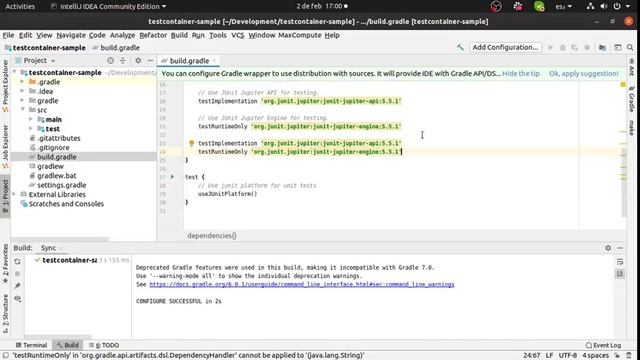
Task: Click the 24:67 caret position entry
Action: pyautogui.click(x=532, y=355)
